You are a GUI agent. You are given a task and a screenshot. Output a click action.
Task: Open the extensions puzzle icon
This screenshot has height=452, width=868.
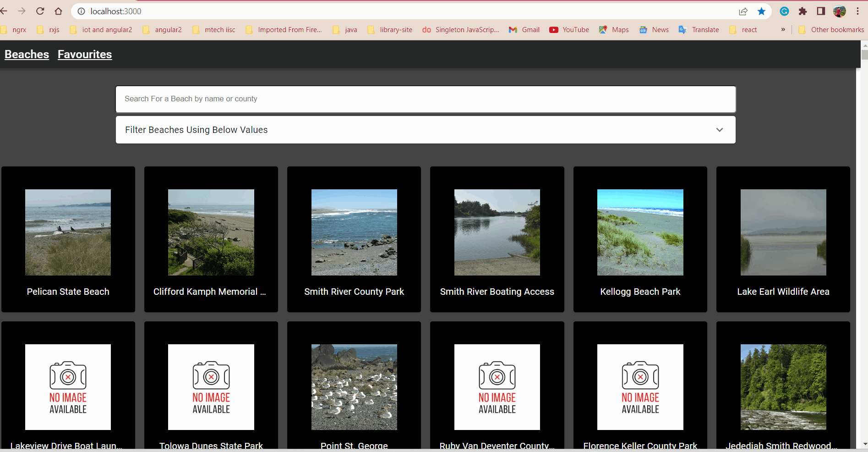click(802, 11)
